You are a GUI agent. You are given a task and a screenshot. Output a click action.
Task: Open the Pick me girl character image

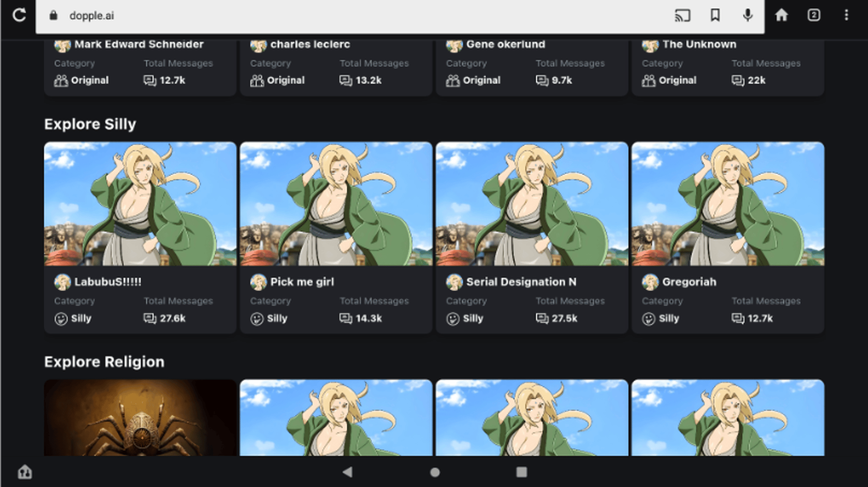tap(336, 204)
